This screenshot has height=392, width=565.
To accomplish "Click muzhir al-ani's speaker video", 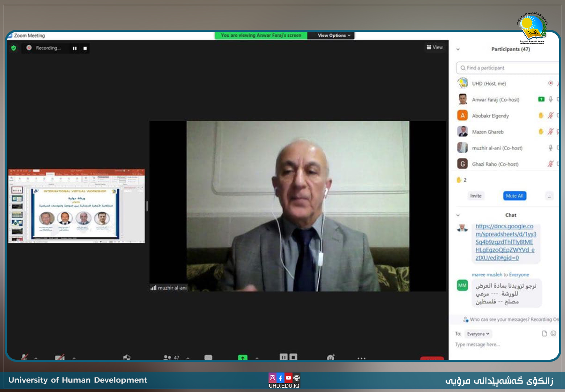I will coord(298,206).
